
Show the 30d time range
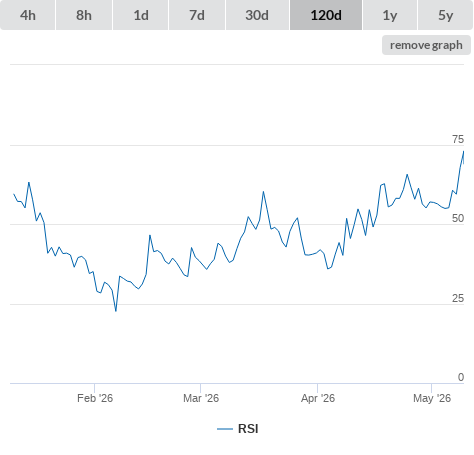pyautogui.click(x=257, y=15)
